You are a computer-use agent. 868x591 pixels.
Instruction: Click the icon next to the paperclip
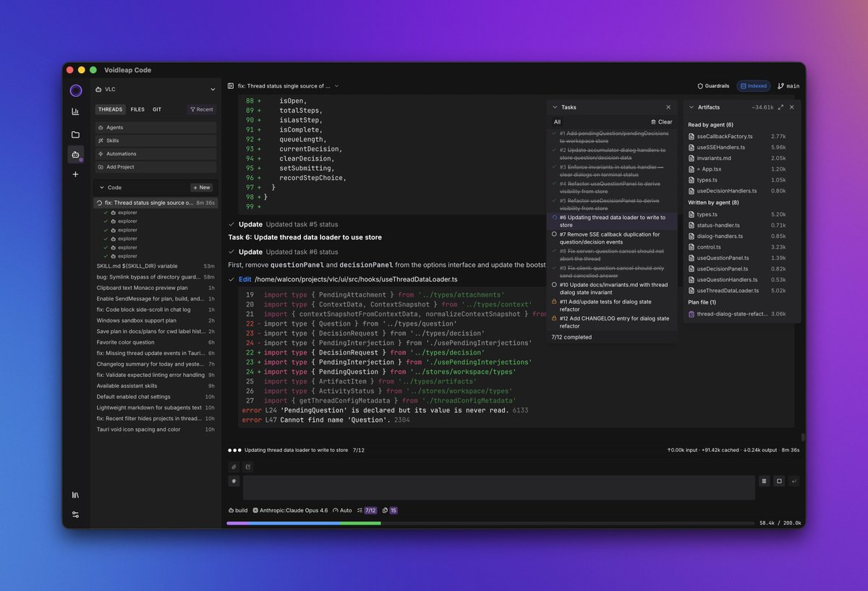click(248, 467)
